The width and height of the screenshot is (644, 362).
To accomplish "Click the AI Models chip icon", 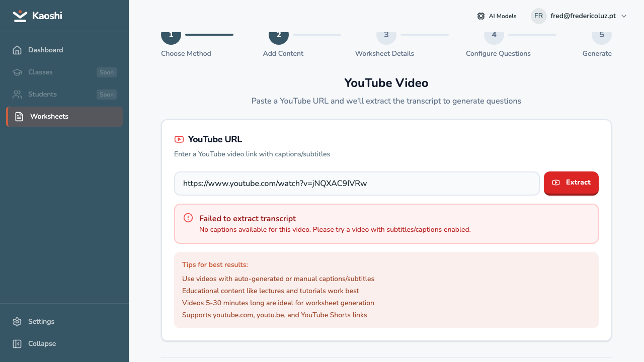I will [481, 16].
